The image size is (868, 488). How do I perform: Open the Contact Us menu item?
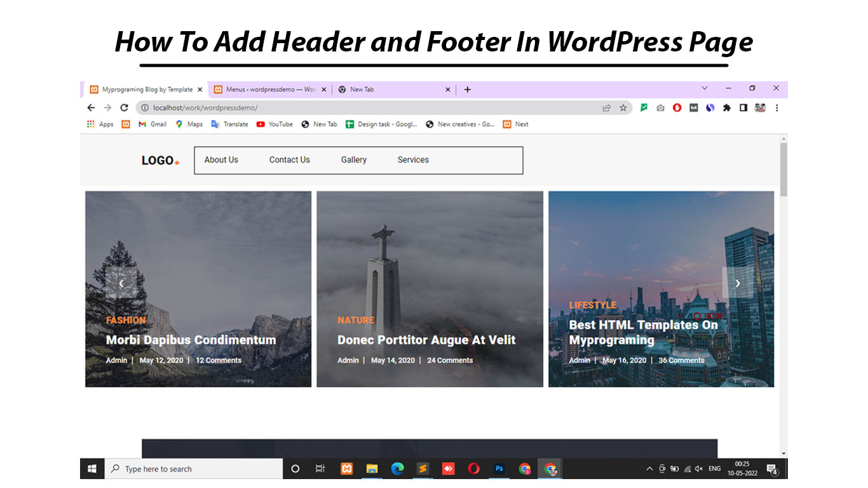(289, 160)
